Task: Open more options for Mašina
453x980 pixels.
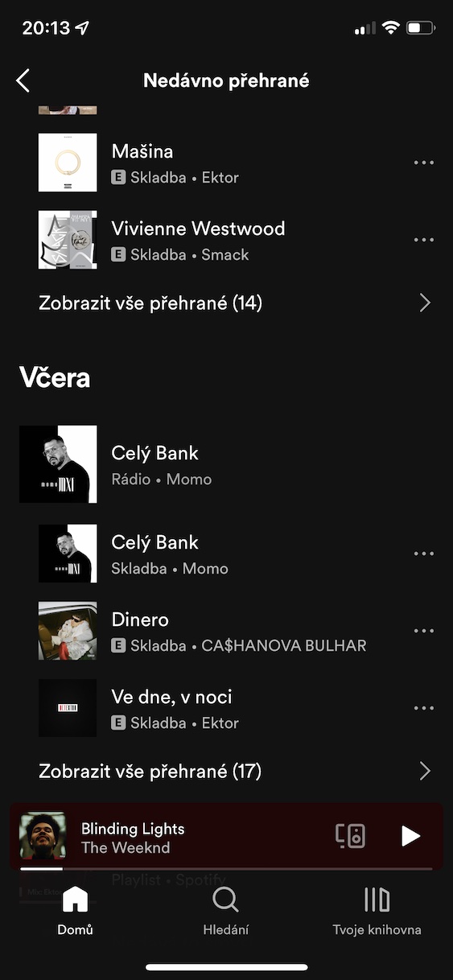Action: point(423,163)
